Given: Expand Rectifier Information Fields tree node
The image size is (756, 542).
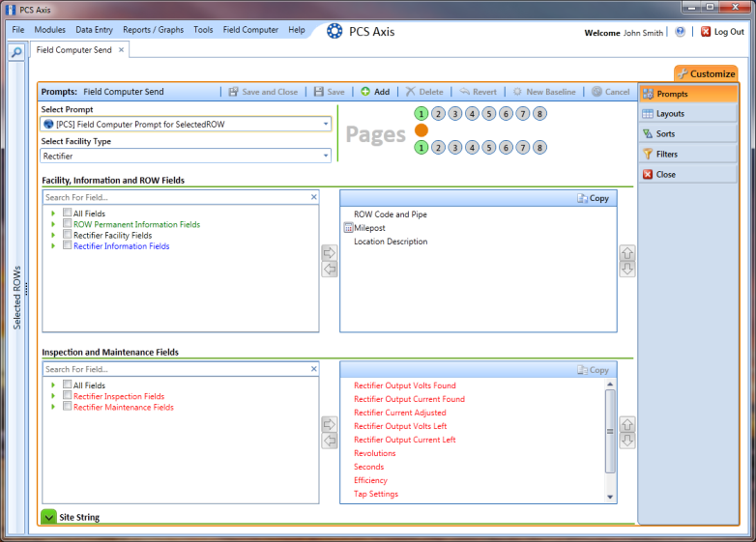Looking at the screenshot, I should pos(53,246).
